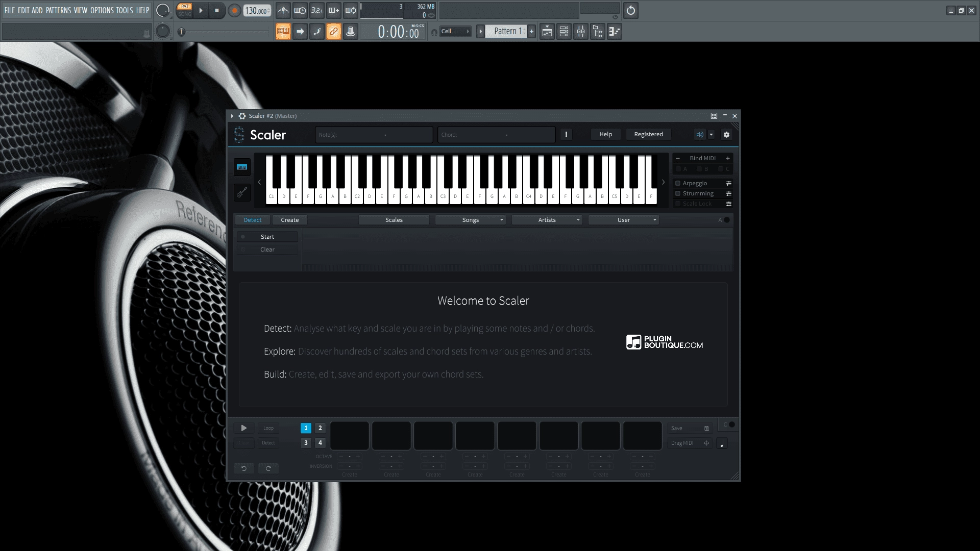This screenshot has height=551, width=980.
Task: Switch Scaler to piano keyboard view
Action: pos(242,167)
